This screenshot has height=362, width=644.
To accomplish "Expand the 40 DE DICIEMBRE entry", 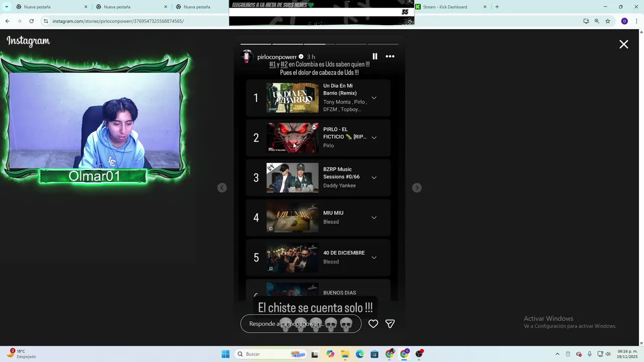I will [374, 257].
